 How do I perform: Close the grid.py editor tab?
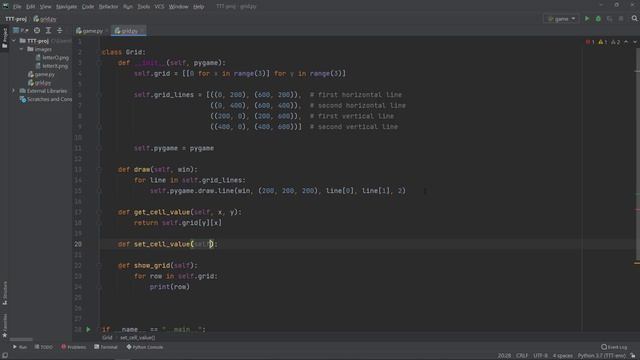(x=142, y=31)
